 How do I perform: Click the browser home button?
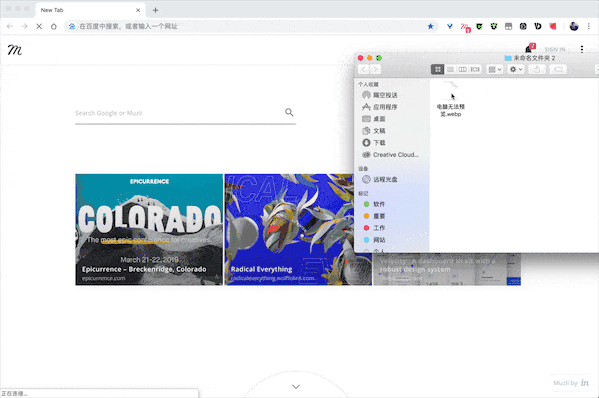53,26
